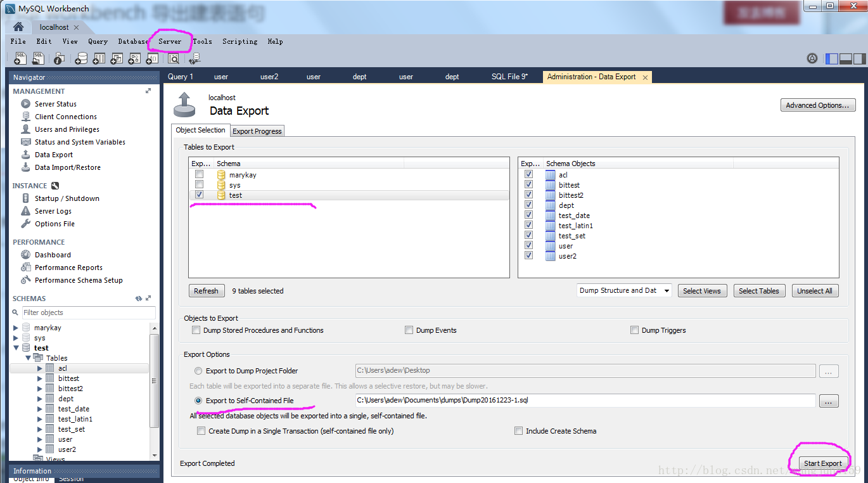Expand the dept table node in tree
The width and height of the screenshot is (868, 483).
pyautogui.click(x=39, y=399)
